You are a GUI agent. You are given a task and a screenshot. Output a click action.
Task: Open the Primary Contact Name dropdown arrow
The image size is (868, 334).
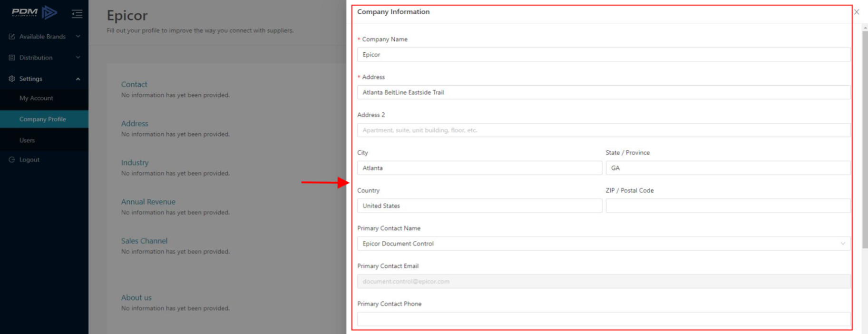pos(843,244)
